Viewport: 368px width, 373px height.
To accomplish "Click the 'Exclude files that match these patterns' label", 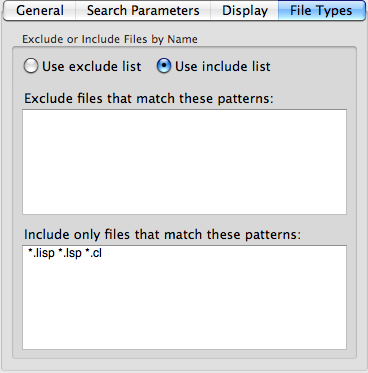I will tap(149, 99).
